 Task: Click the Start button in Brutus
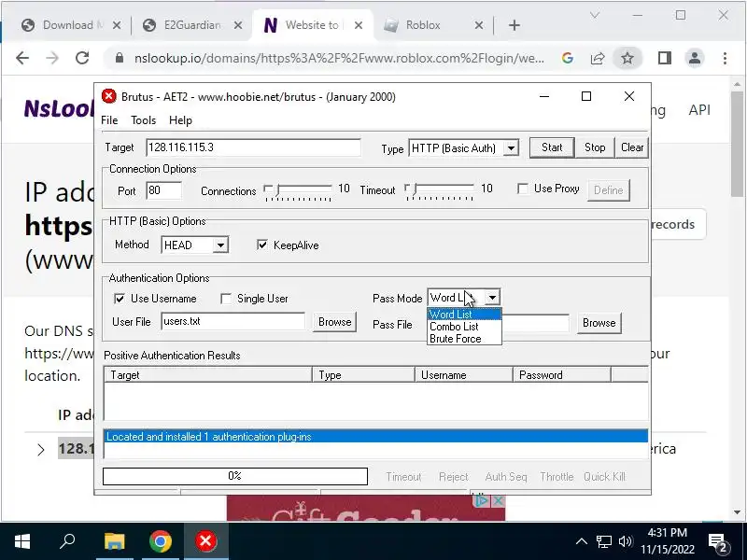(x=552, y=147)
